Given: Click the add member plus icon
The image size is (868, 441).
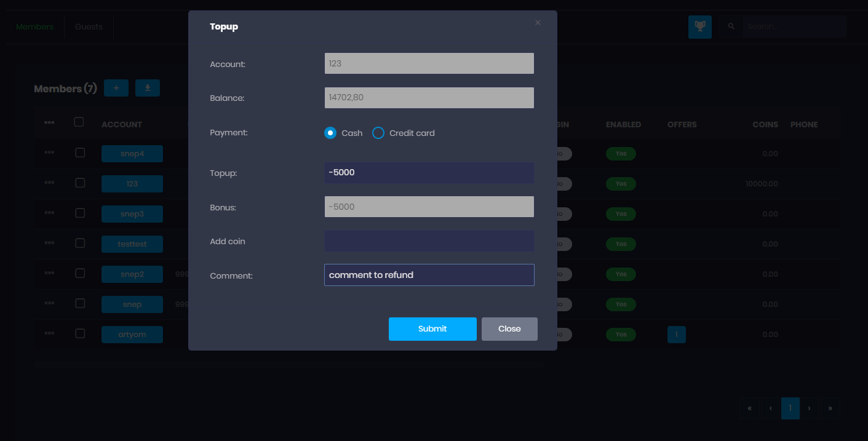Looking at the screenshot, I should pyautogui.click(x=116, y=88).
